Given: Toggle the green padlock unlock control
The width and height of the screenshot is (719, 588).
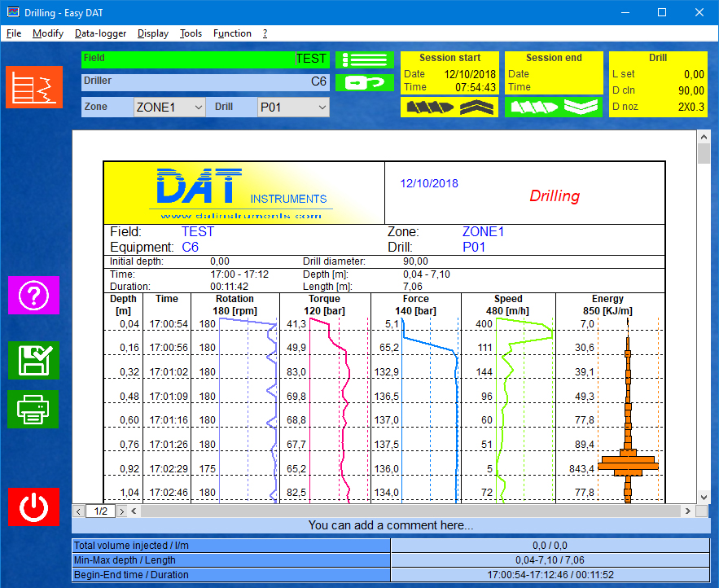Looking at the screenshot, I should pyautogui.click(x=364, y=82).
